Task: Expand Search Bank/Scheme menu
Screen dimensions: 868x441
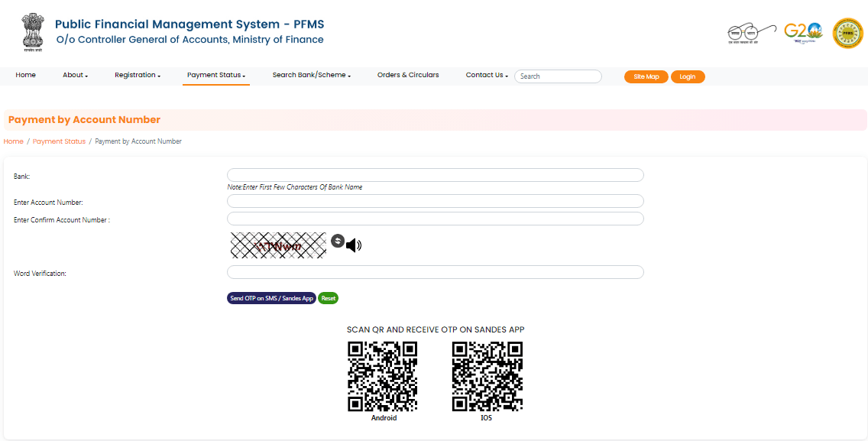Action: click(312, 75)
